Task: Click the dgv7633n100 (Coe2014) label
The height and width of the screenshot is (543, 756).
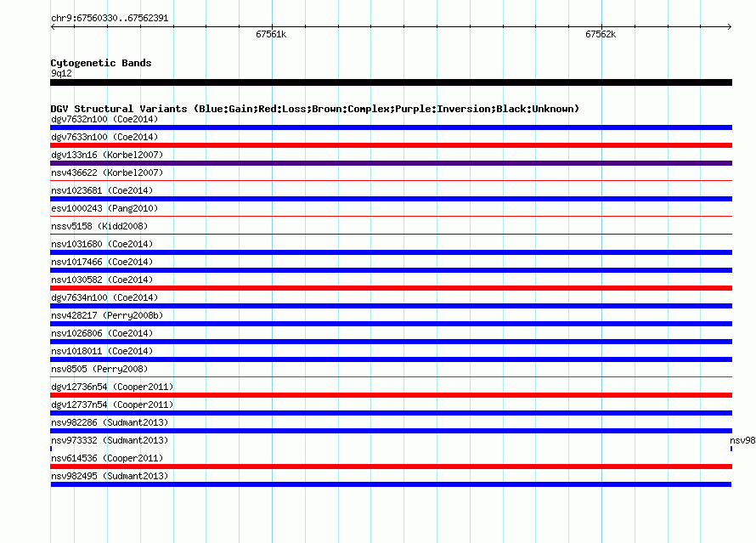Action: click(104, 137)
